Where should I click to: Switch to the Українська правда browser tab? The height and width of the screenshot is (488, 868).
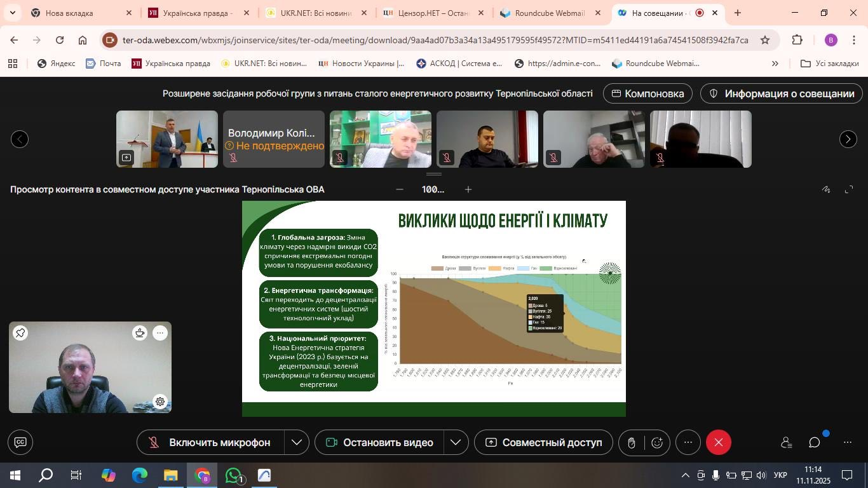(x=198, y=13)
